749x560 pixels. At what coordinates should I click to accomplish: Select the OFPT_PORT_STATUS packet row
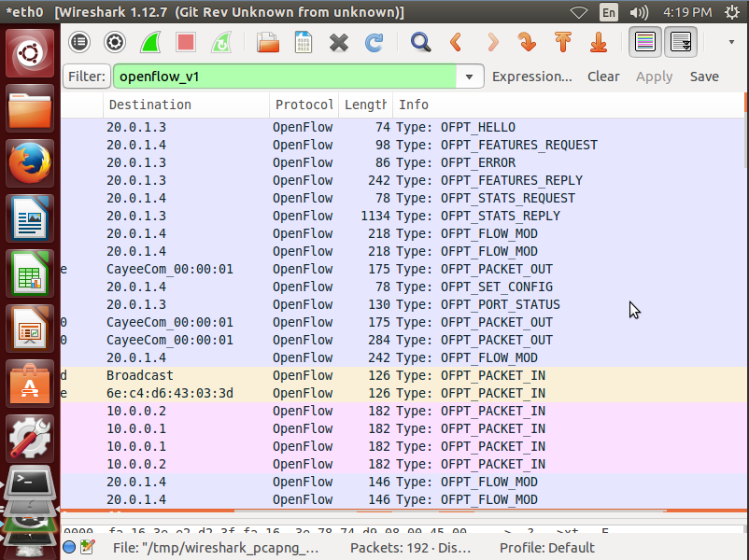point(403,304)
